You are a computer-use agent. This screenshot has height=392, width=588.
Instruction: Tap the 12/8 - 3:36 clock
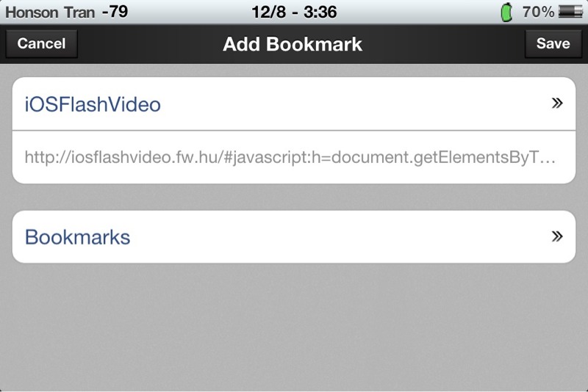click(x=294, y=12)
